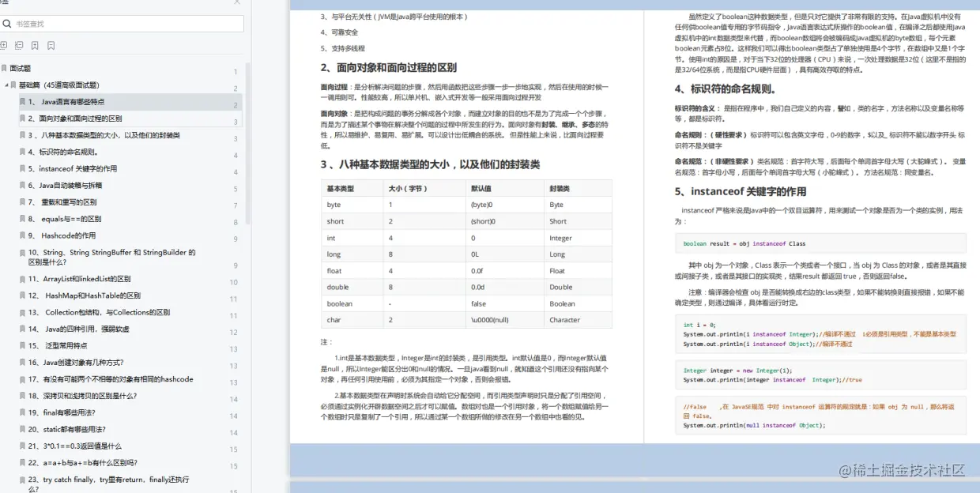Click table cell '\u0000(null)'
Screen dimensions: 980x493
pyautogui.click(x=490, y=320)
